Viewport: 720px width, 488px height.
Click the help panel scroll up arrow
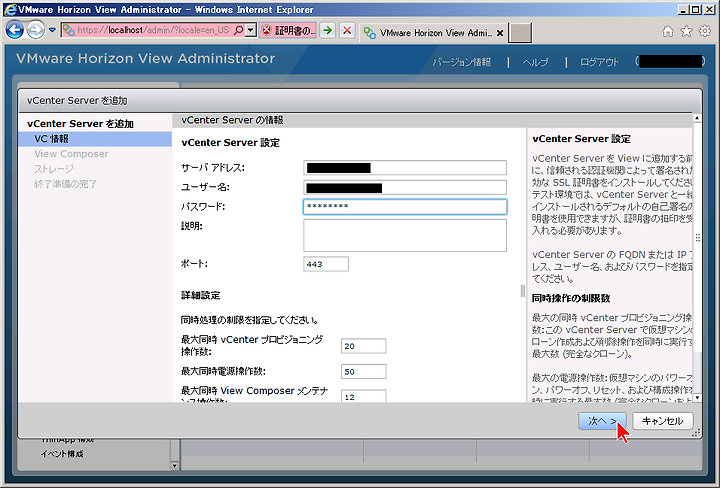coord(697,118)
